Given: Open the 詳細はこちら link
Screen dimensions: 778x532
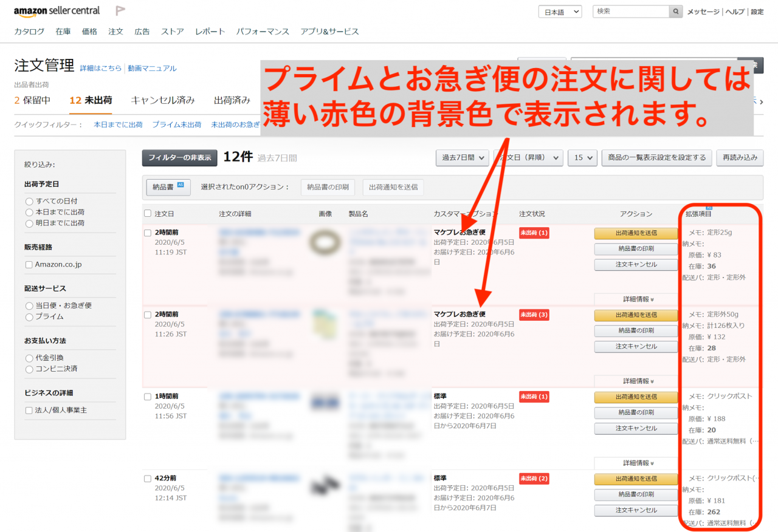Looking at the screenshot, I should click(x=101, y=69).
